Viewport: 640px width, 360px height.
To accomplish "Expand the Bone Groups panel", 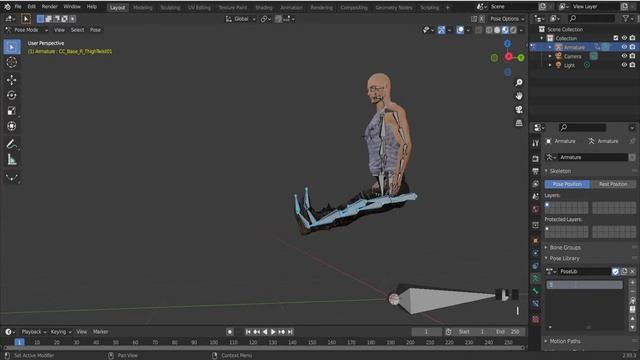I will pos(564,248).
